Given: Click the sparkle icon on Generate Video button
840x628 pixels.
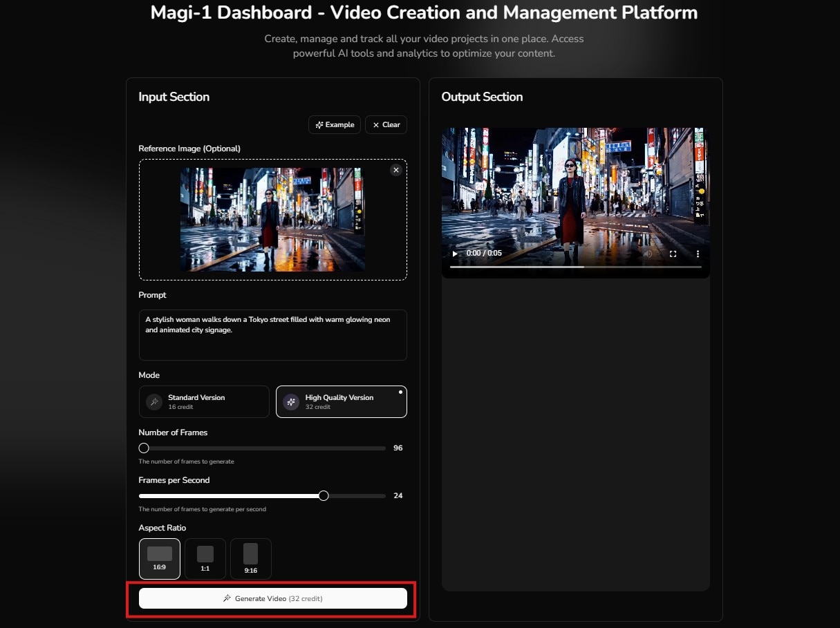Looking at the screenshot, I should pos(227,598).
